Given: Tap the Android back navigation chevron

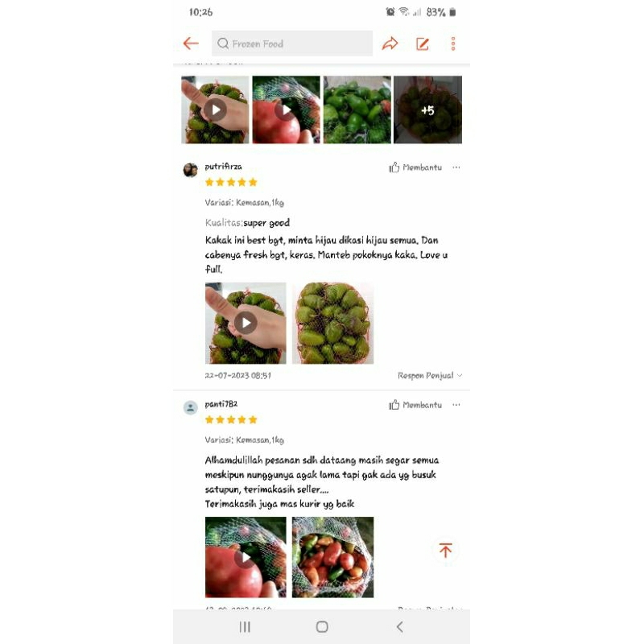Looking at the screenshot, I should tap(399, 627).
